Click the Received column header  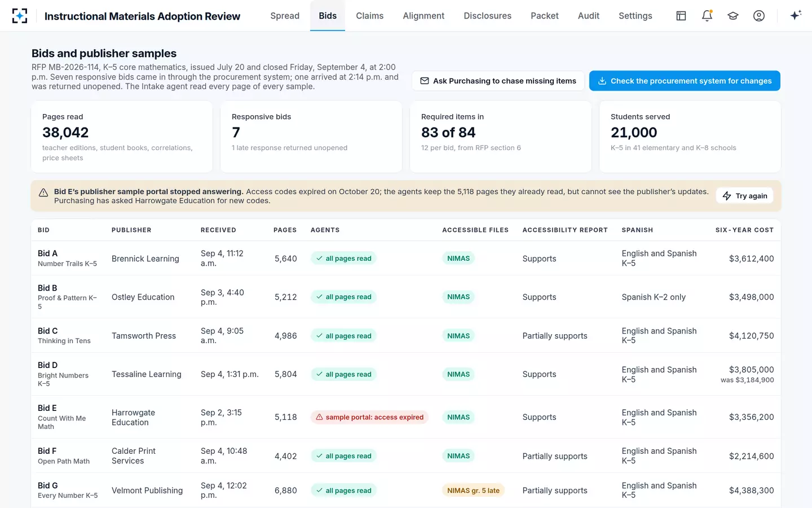(218, 230)
